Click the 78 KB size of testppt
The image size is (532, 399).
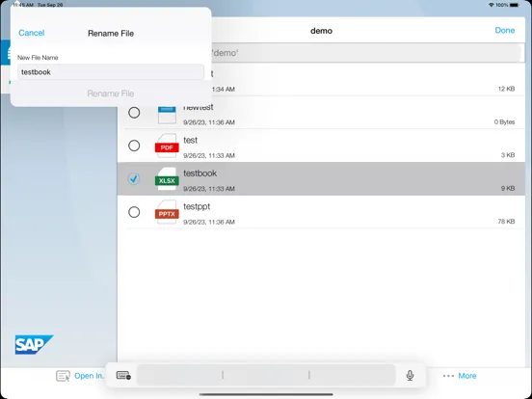(x=506, y=222)
